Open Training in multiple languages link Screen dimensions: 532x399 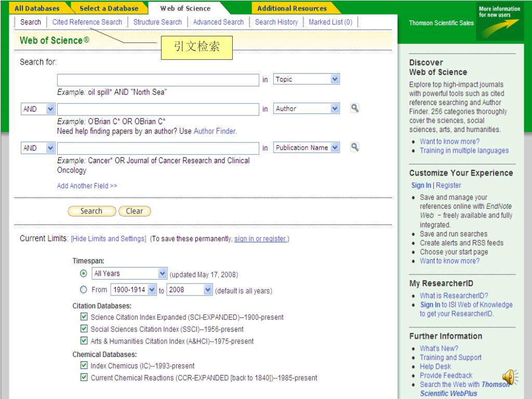pyautogui.click(x=464, y=150)
